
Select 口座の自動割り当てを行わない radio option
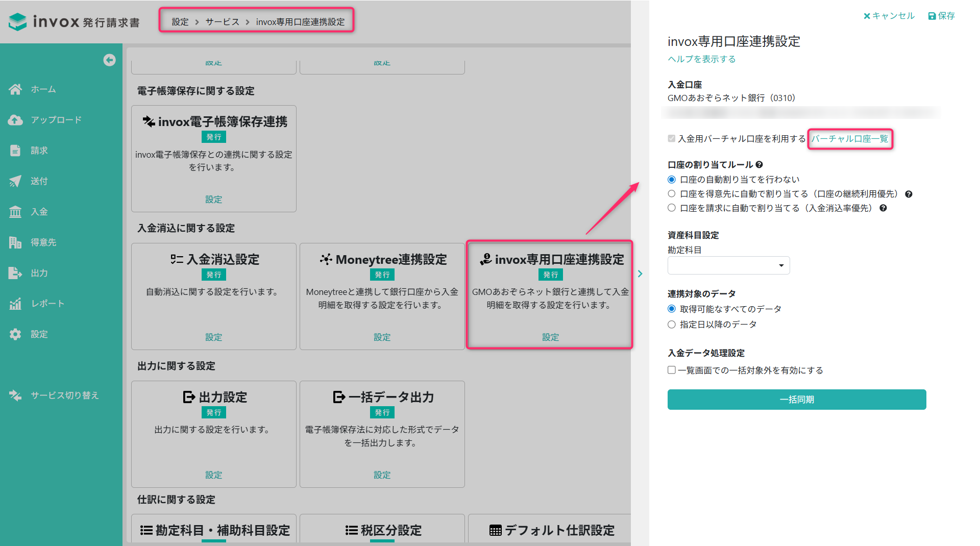click(672, 180)
